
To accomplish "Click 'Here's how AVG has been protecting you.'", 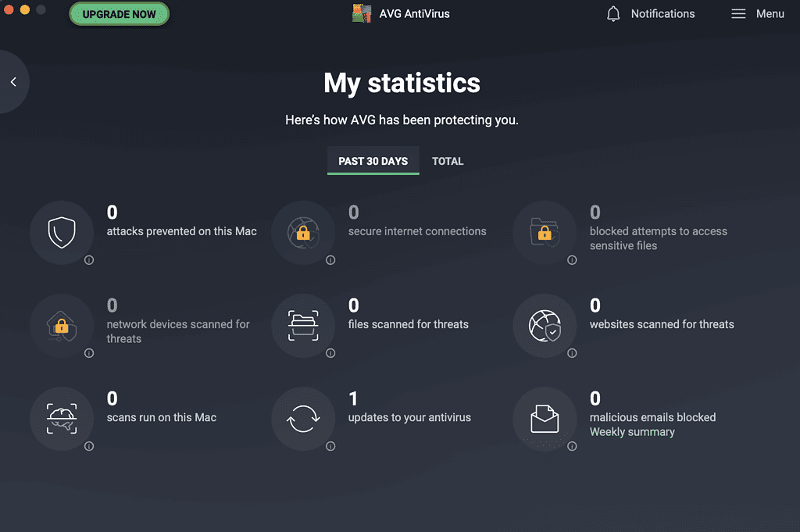I will pyautogui.click(x=402, y=120).
